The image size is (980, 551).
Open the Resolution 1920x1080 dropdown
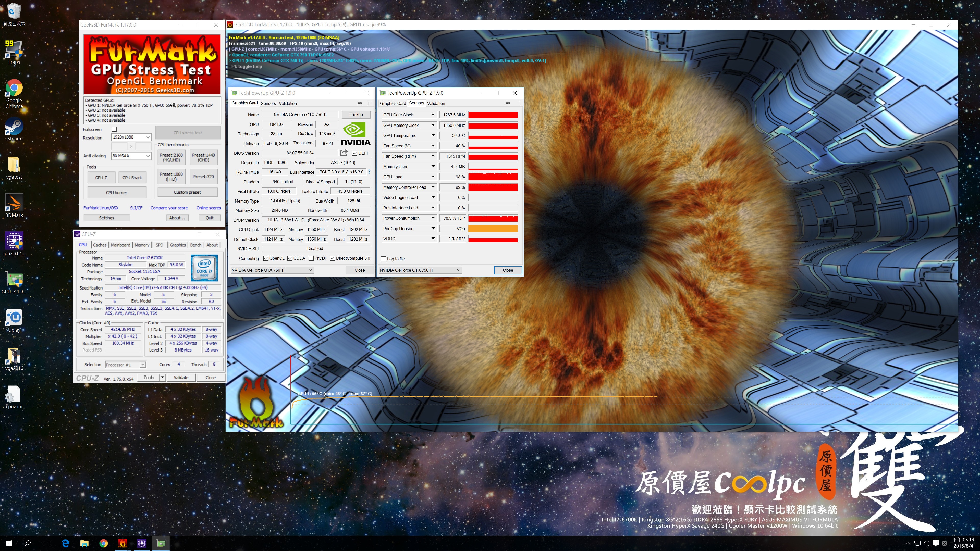(131, 137)
